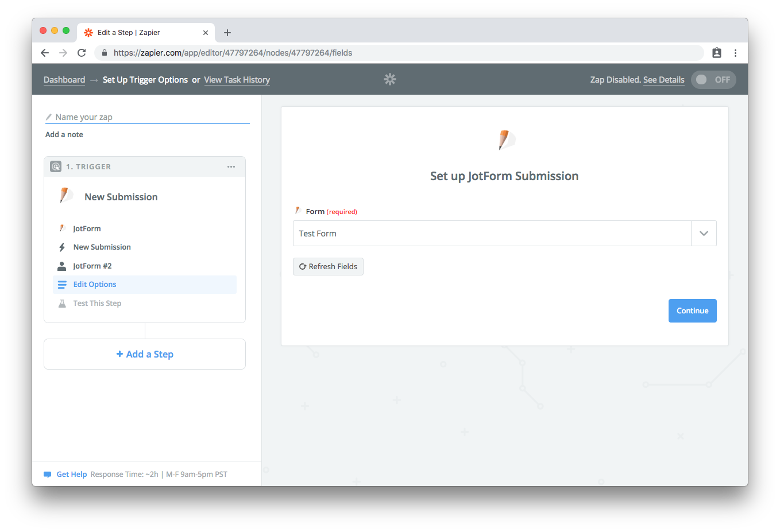This screenshot has height=532, width=780.
Task: Click the browser back arrow
Action: (x=45, y=53)
